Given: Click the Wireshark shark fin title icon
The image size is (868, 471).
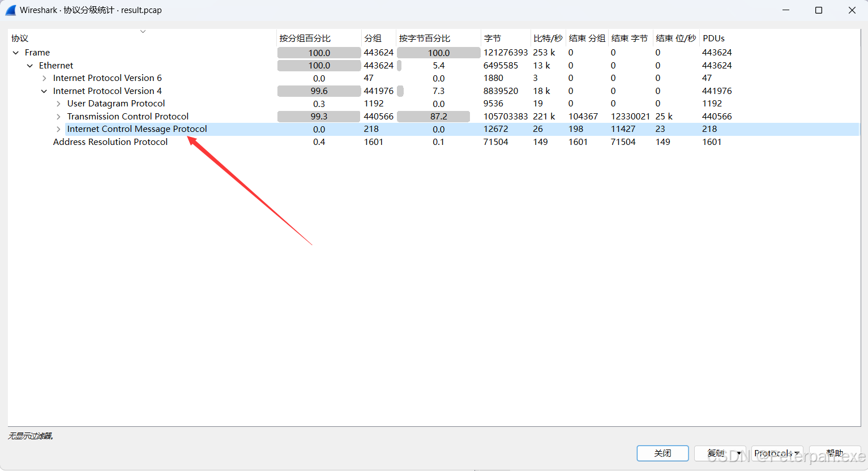Looking at the screenshot, I should pyautogui.click(x=10, y=10).
